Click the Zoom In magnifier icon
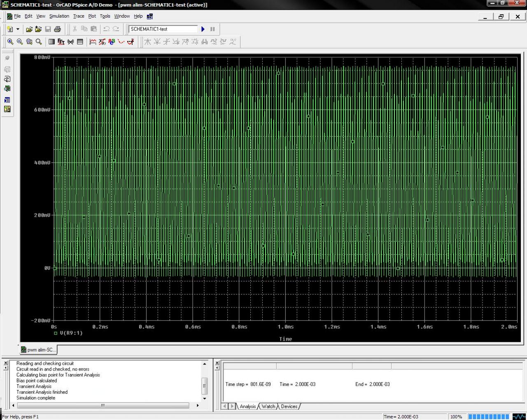527x420 pixels. coord(10,42)
